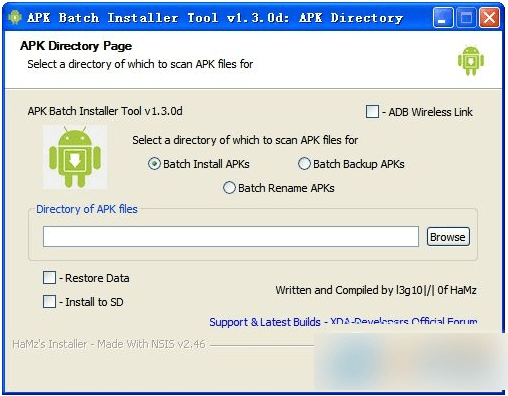
Task: Click the "APK Directory Page" heading
Action: 76,46
